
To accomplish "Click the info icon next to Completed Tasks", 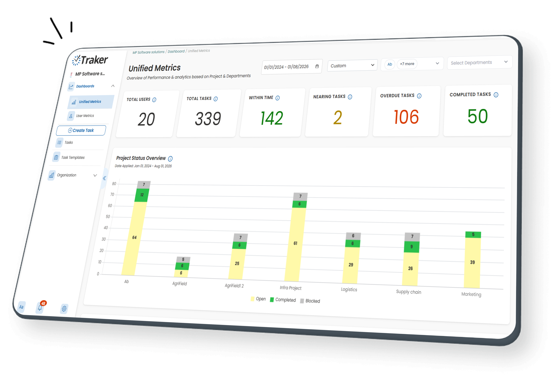I will (496, 95).
